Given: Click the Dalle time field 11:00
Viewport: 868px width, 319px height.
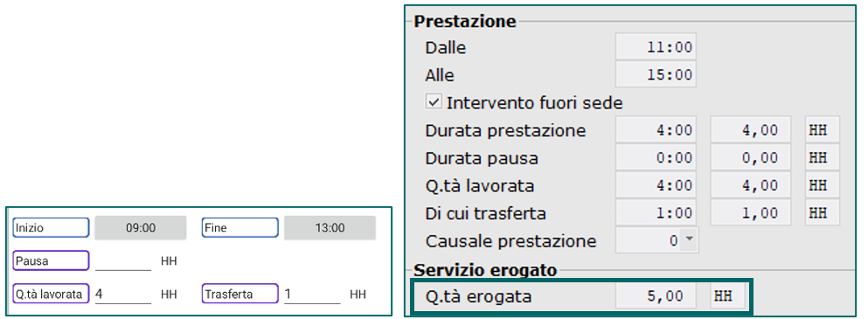Looking at the screenshot, I should pyautogui.click(x=656, y=47).
